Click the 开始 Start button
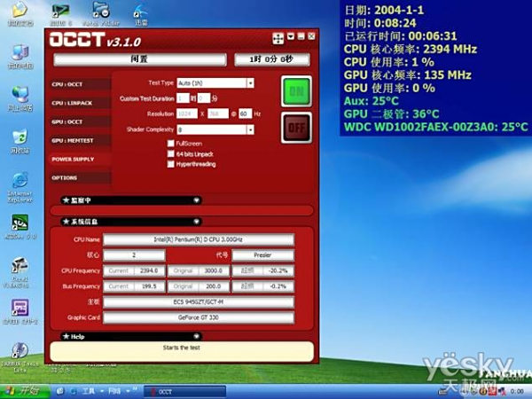Viewport: 532px width, 399px height. tap(25, 391)
